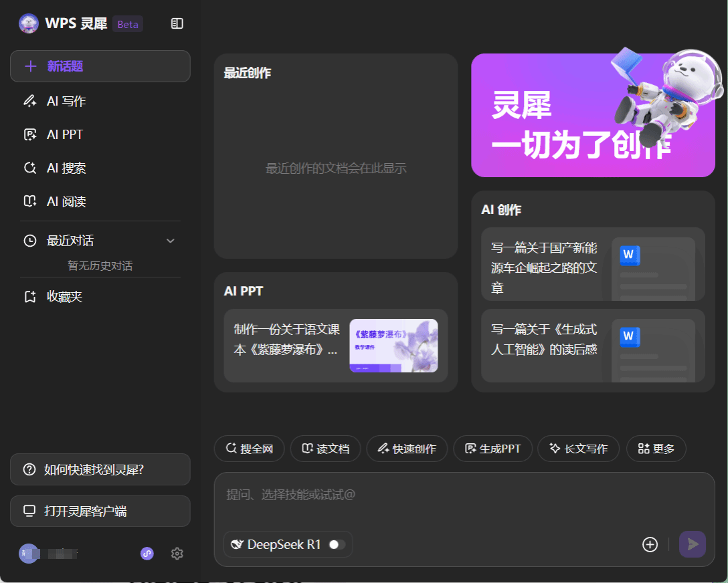The height and width of the screenshot is (583, 728).
Task: Click the purple link icon beside settings
Action: 147,554
